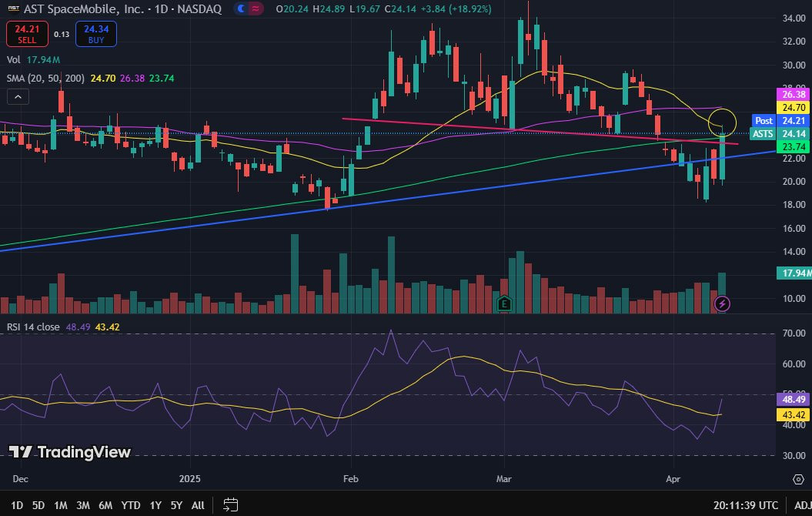Screen dimensions: 812x516
Task: Click the yellow 43.42 RSI MA axis label
Action: coord(794,414)
